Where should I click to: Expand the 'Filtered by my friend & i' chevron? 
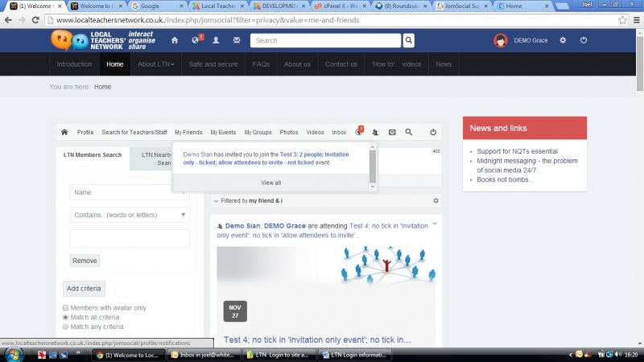(x=215, y=200)
